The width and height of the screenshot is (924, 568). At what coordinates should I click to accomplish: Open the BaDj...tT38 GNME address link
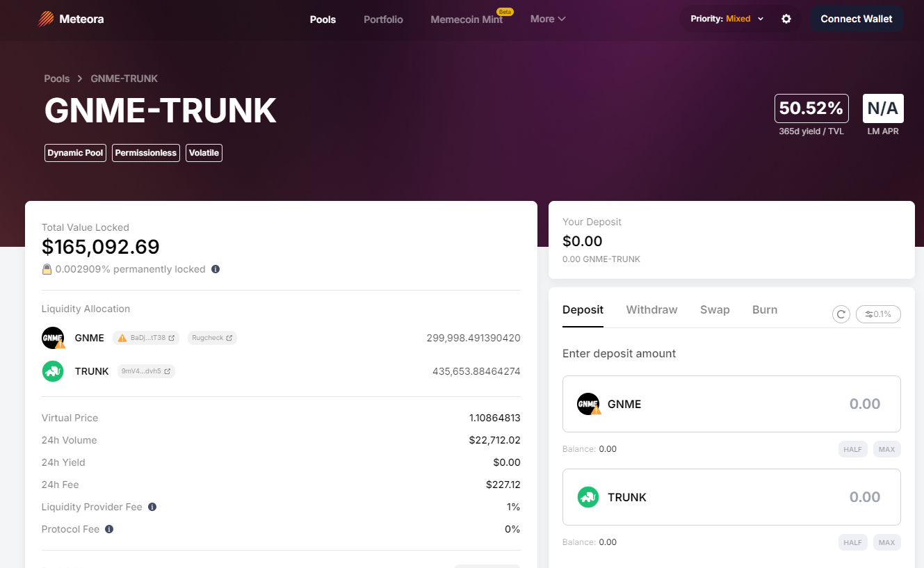point(146,338)
